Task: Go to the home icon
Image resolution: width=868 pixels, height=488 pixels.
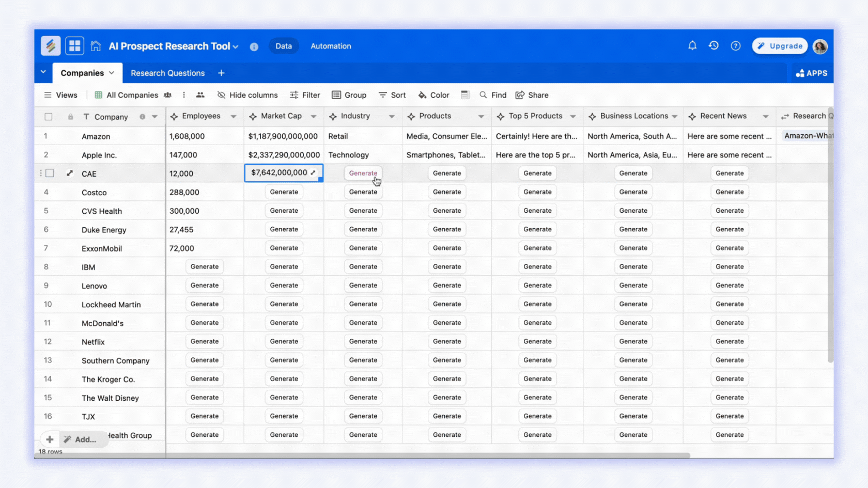Action: tap(96, 46)
